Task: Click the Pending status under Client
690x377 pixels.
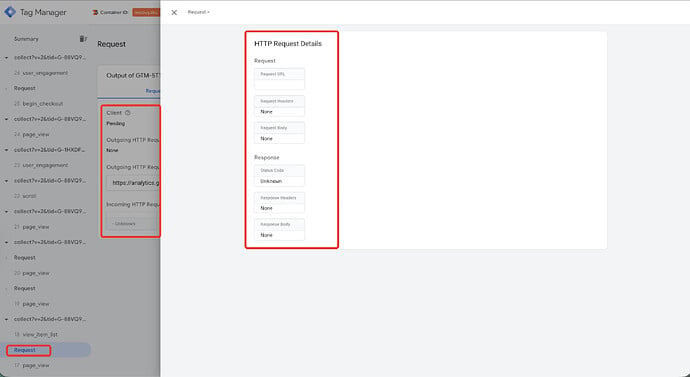Action: [x=116, y=124]
